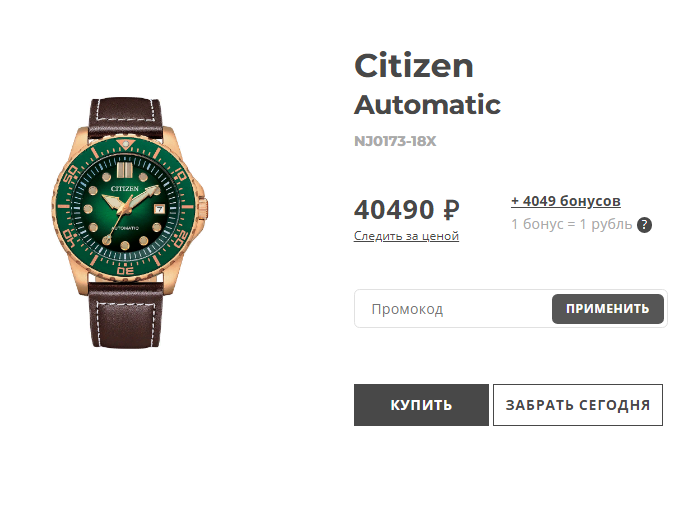Choose ЗАБРАТЬ СЕГОДНЯ pickup option
The width and height of the screenshot is (688, 517).
(x=577, y=405)
